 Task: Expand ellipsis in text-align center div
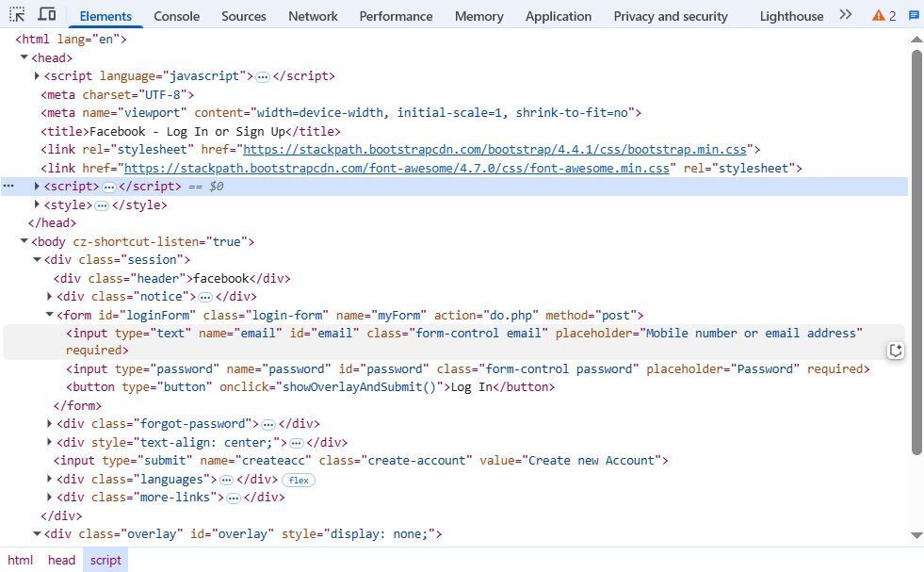pyautogui.click(x=297, y=443)
